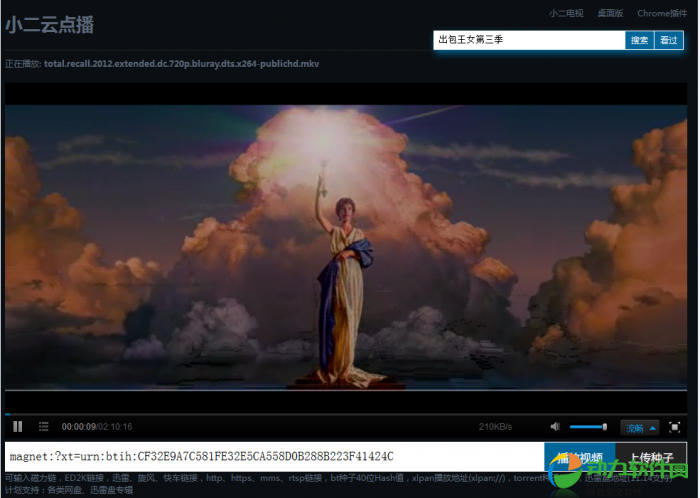Open the playlist icon beside pause
700x498 pixels.
point(43,427)
